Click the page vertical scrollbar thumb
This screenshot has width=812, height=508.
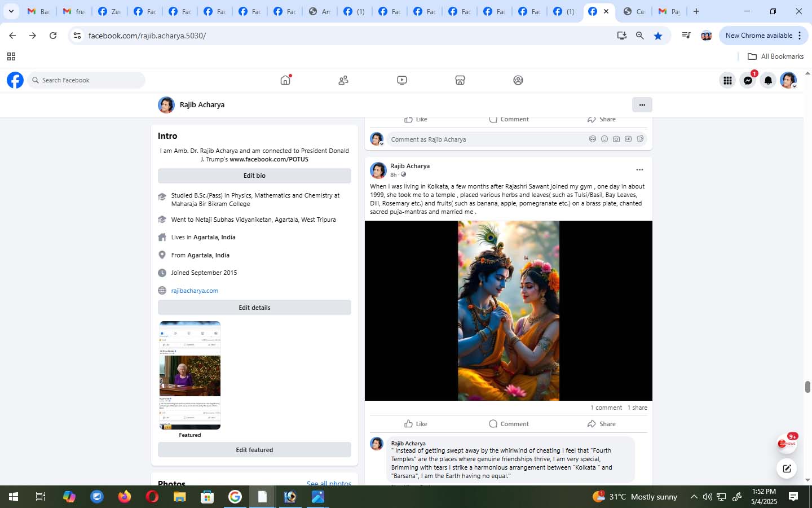click(807, 387)
